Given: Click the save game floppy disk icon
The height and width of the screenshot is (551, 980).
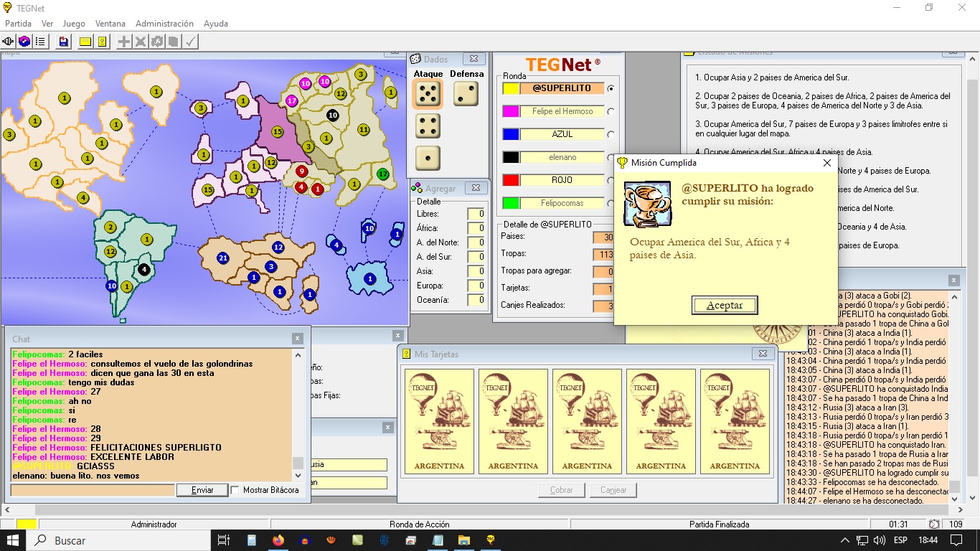Looking at the screenshot, I should [x=64, y=42].
